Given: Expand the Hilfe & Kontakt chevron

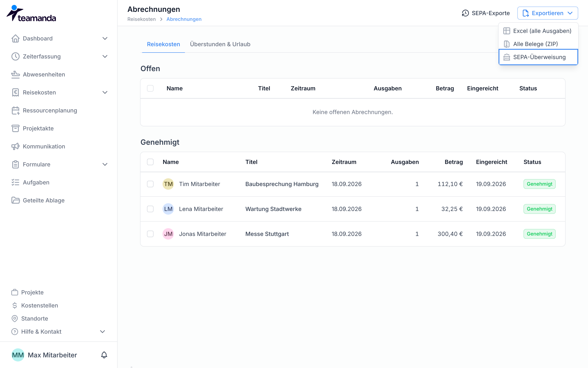Looking at the screenshot, I should pyautogui.click(x=102, y=332).
